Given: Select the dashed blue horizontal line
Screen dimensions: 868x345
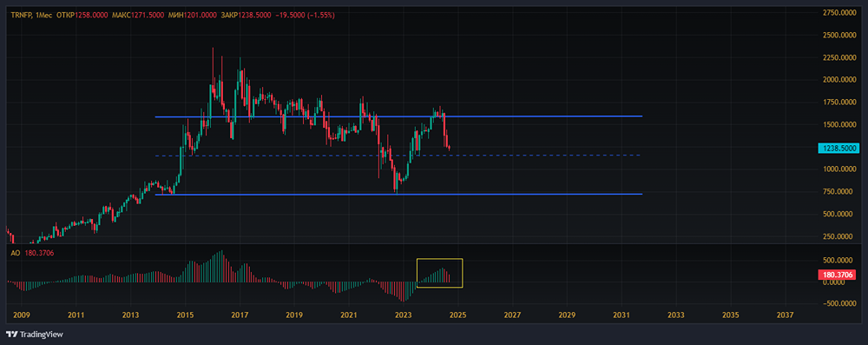Looking at the screenshot, I should tap(398, 156).
